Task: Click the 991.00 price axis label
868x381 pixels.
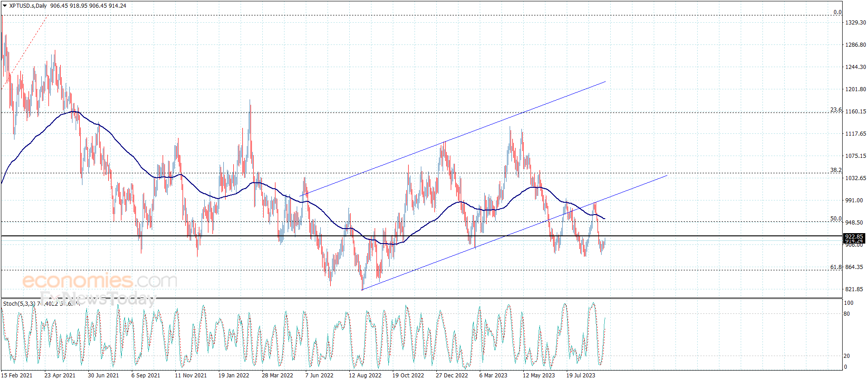Action: click(x=854, y=200)
